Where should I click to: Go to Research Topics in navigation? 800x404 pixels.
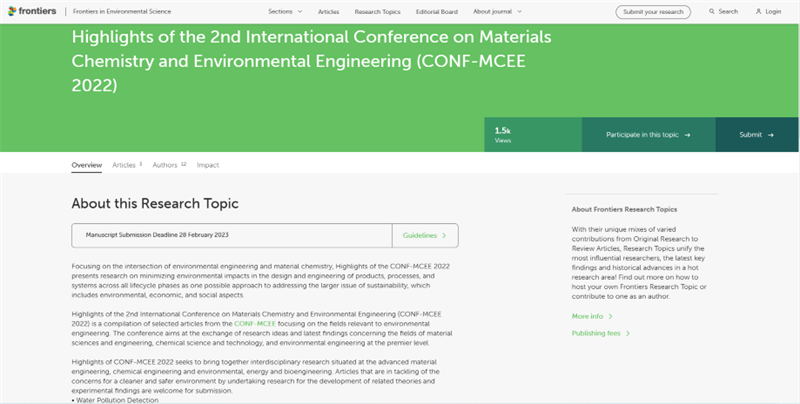[x=378, y=11]
